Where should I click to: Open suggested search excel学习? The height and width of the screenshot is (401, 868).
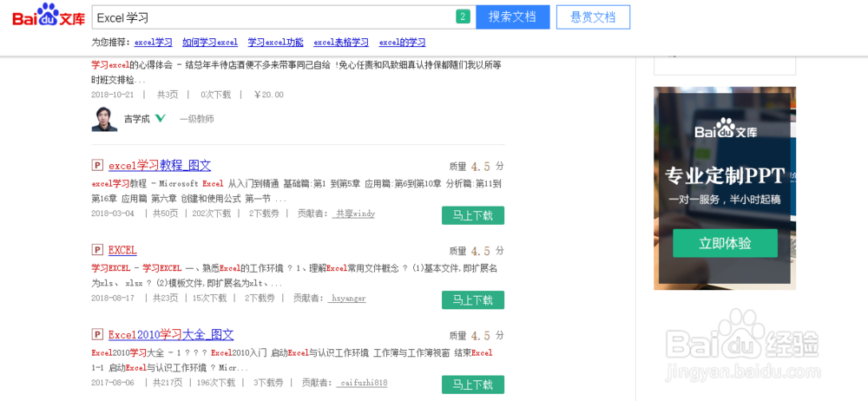click(x=154, y=42)
